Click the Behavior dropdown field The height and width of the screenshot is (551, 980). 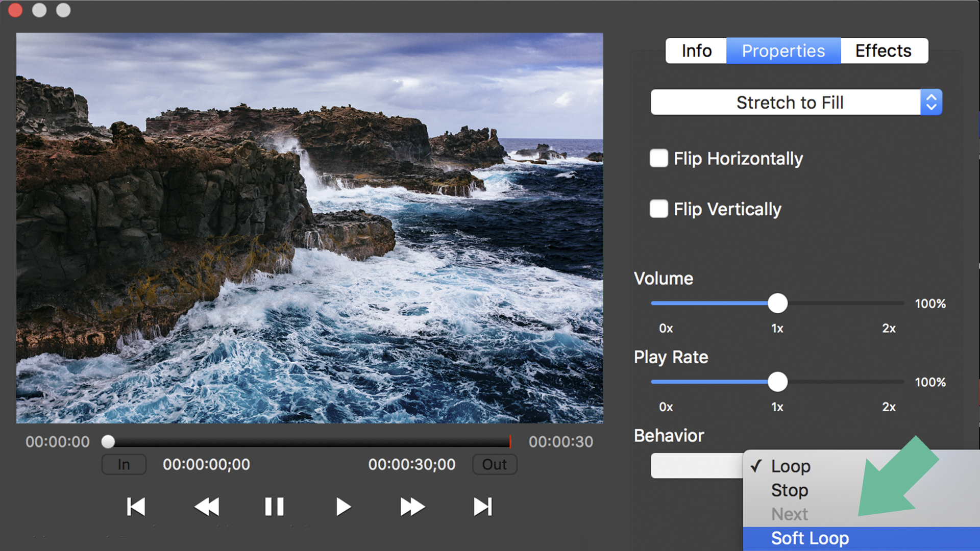(x=696, y=465)
